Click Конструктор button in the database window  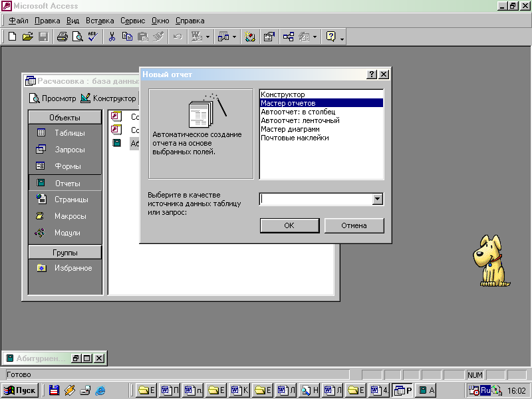pos(108,98)
